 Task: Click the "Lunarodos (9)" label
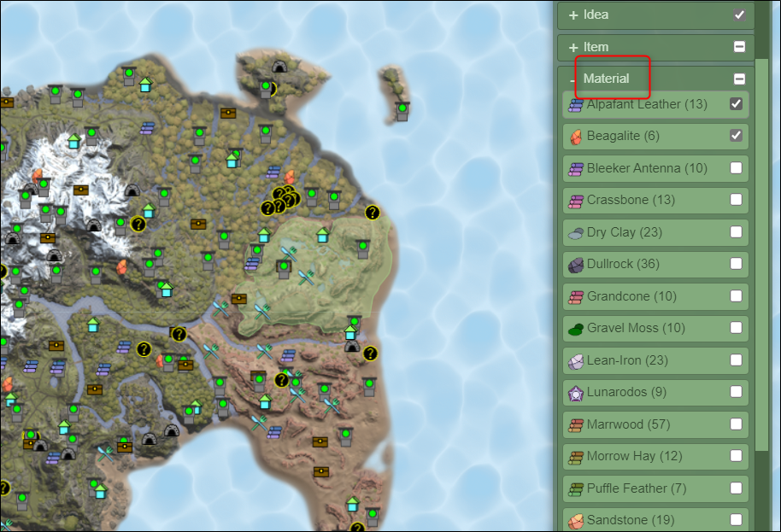click(626, 392)
